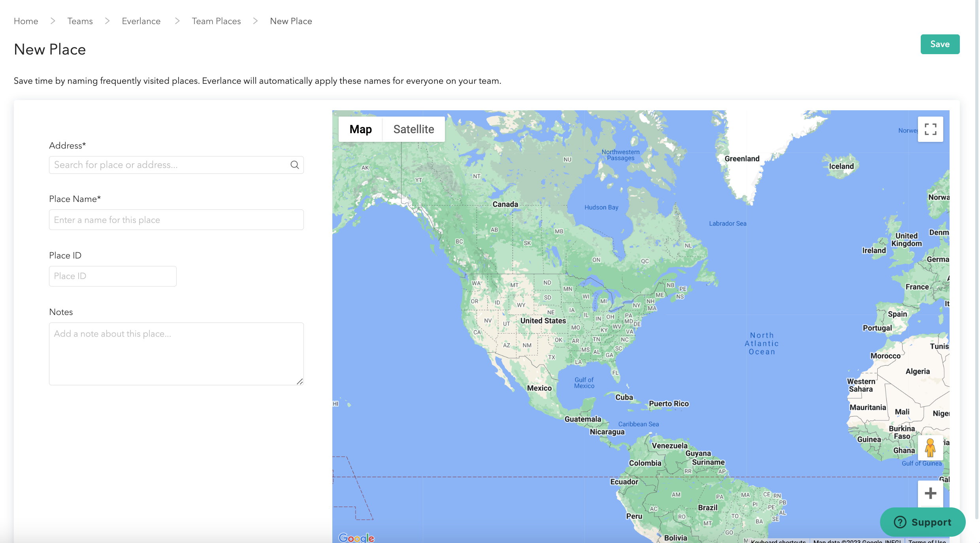
Task: Go to Home breadcrumb
Action: [x=26, y=21]
